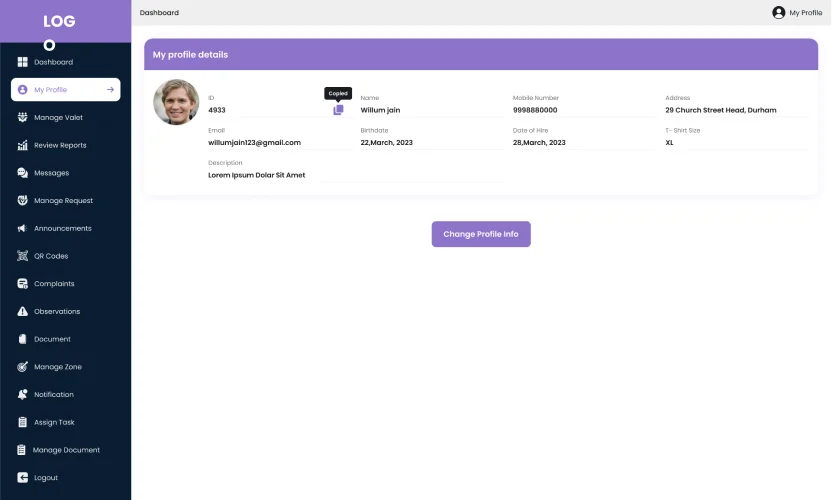This screenshot has width=832, height=500.
Task: Click the email field willumjain123@gmail.com
Action: tap(254, 143)
